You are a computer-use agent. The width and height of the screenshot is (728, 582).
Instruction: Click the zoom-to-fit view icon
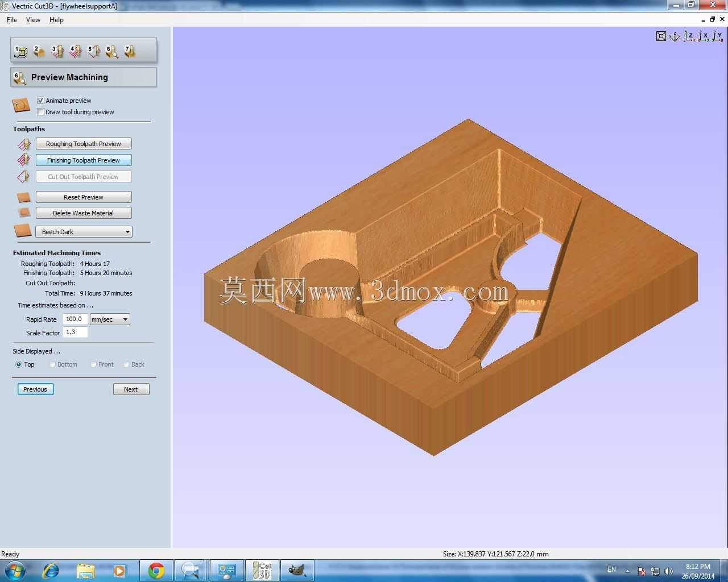[x=661, y=36]
